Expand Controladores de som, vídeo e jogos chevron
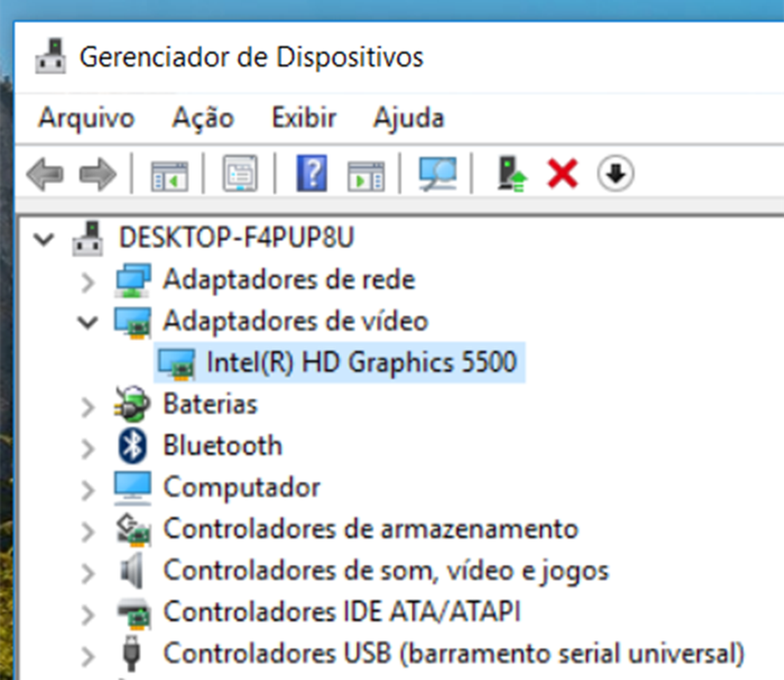This screenshot has height=680, width=784. point(88,573)
